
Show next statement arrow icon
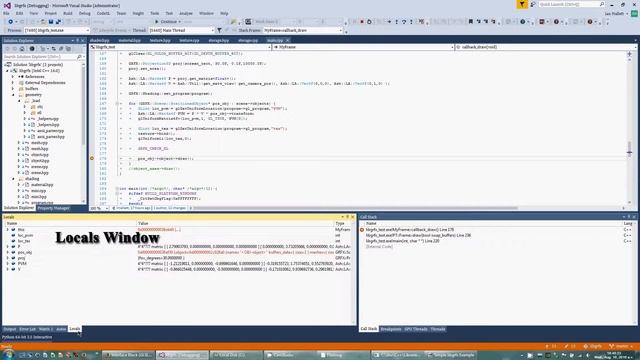(x=389, y=22)
